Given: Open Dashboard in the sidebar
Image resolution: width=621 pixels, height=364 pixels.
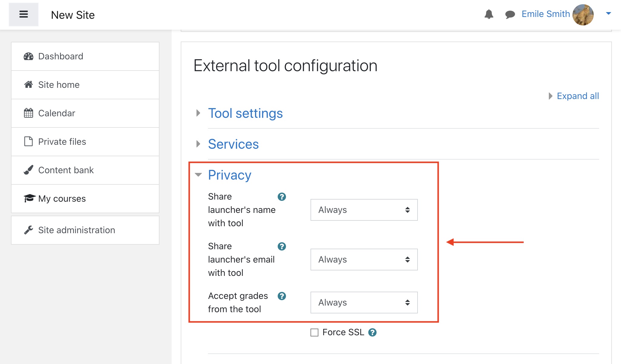Looking at the screenshot, I should [x=61, y=56].
